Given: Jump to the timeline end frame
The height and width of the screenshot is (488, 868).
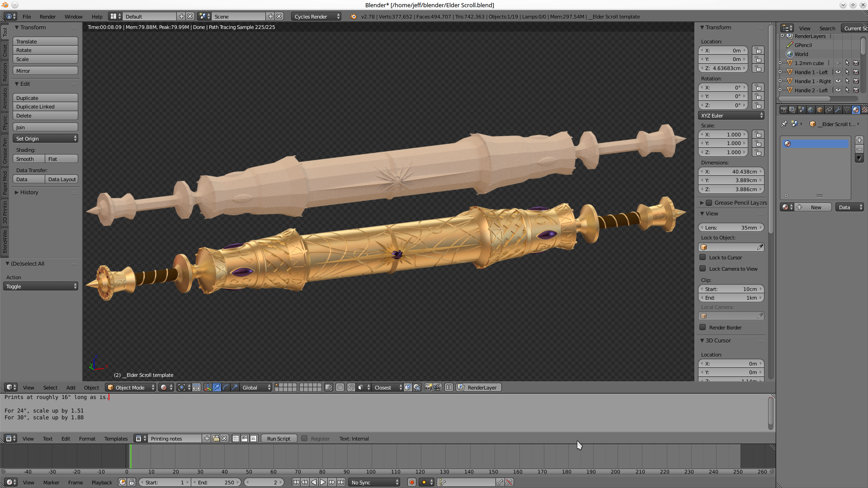Looking at the screenshot, I should coord(341,482).
